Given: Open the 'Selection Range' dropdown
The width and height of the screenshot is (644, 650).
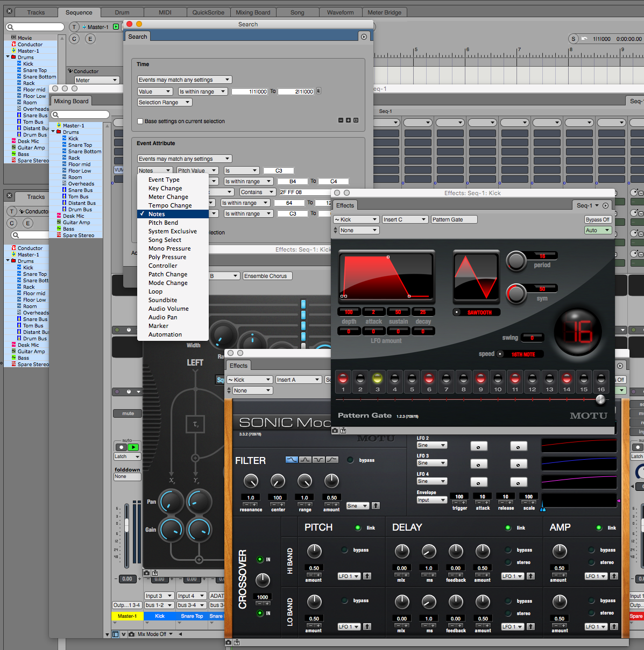Looking at the screenshot, I should tap(164, 102).
